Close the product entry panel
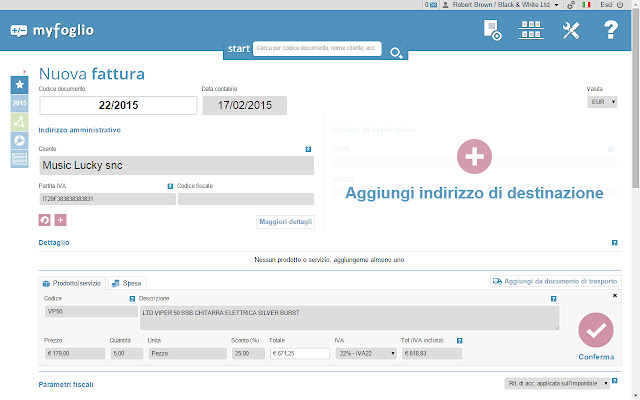Image resolution: width=640 pixels, height=400 pixels. coord(614,296)
